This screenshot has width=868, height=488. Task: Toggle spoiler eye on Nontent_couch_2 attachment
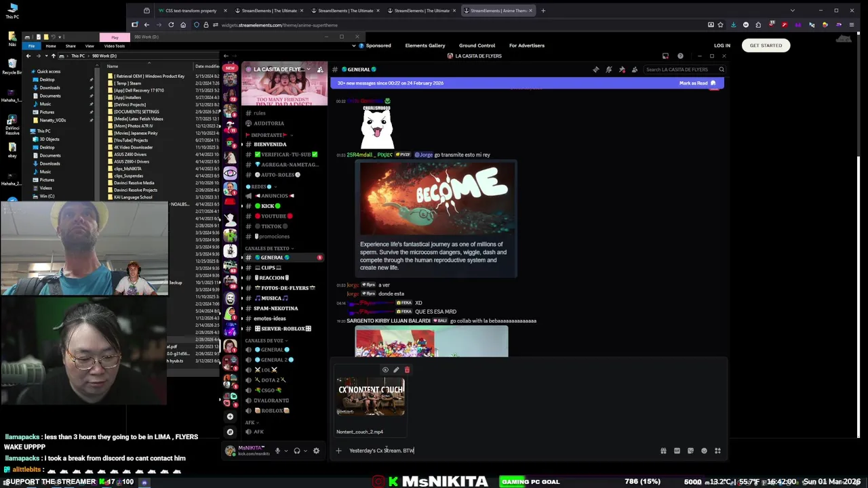(385, 370)
